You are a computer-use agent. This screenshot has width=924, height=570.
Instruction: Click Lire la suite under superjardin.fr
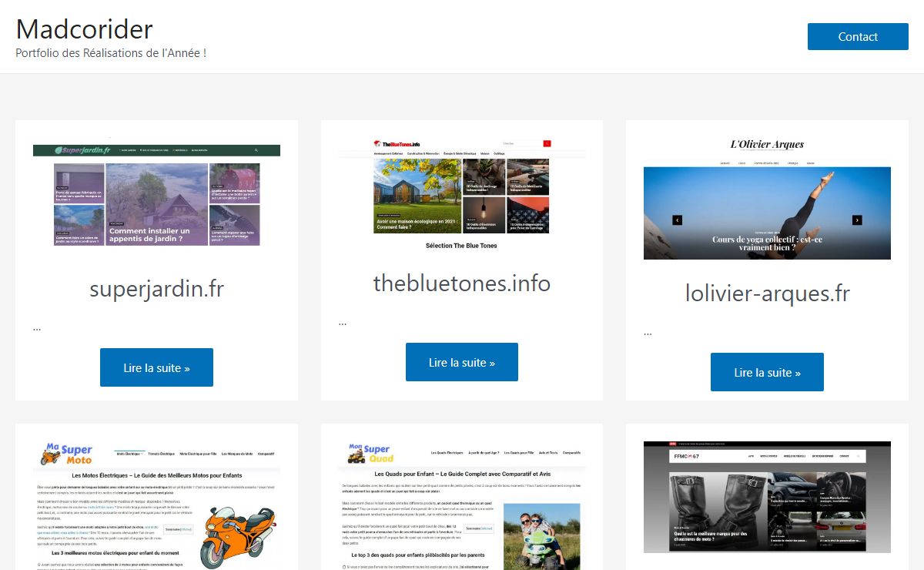[156, 367]
